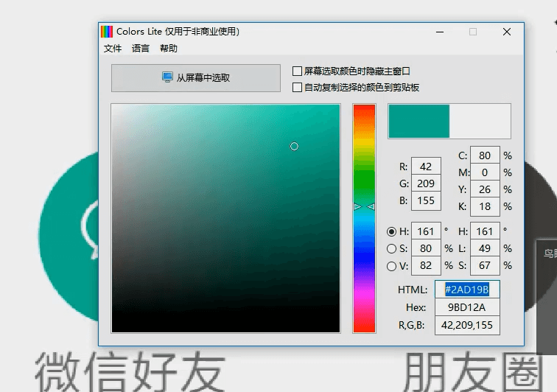The width and height of the screenshot is (557, 392).
Task: Click the right hue slider arrow marker
Action: coord(371,206)
